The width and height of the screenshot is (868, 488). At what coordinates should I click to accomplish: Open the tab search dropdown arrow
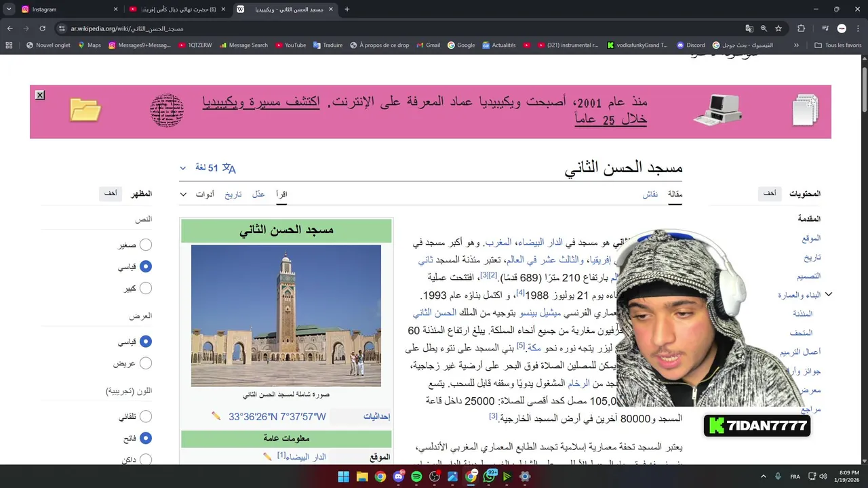tap(9, 9)
